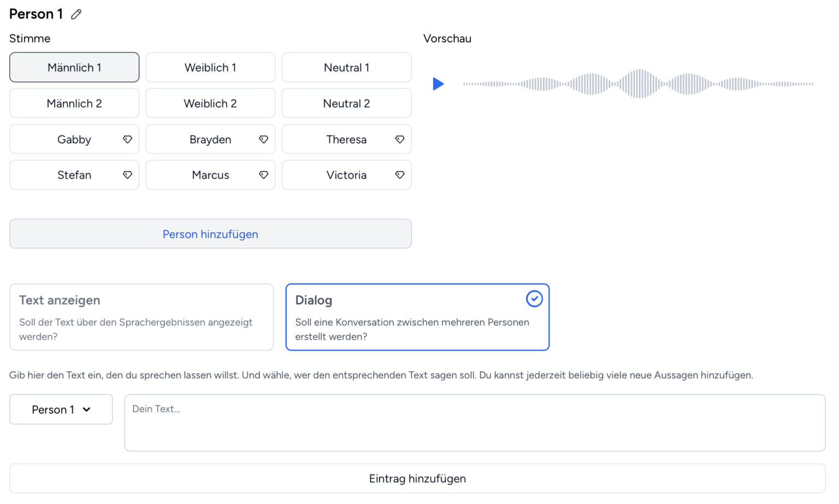The width and height of the screenshot is (839, 504).
Task: Click the Person hinzufügen button
Action: point(210,234)
